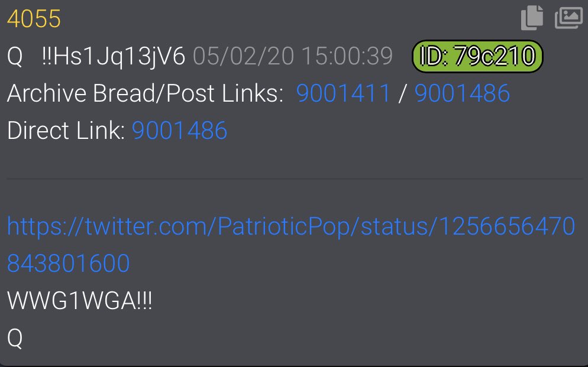Image resolution: width=588 pixels, height=367 pixels.
Task: Click the tripcode !!Hs1Jq13jV6
Action: coord(114,57)
